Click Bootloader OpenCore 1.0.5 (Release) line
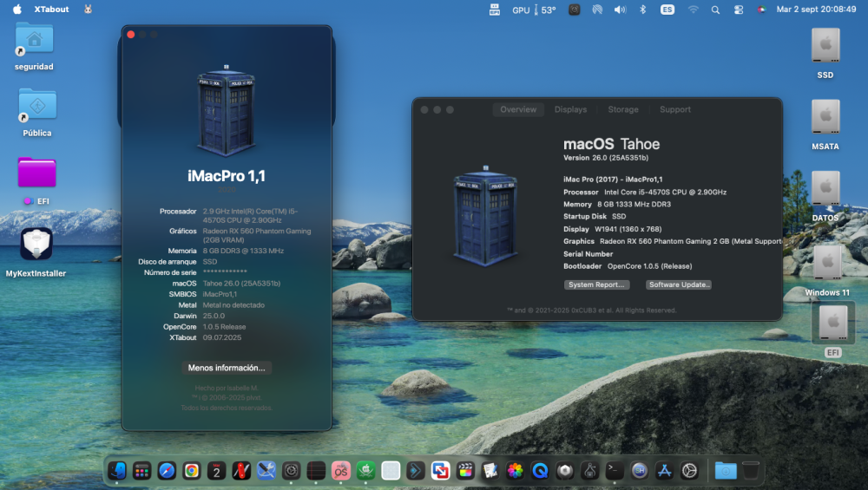868x490 pixels. (628, 266)
